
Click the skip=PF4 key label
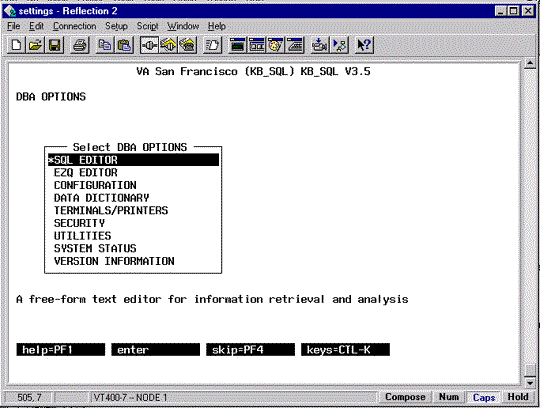click(x=250, y=349)
